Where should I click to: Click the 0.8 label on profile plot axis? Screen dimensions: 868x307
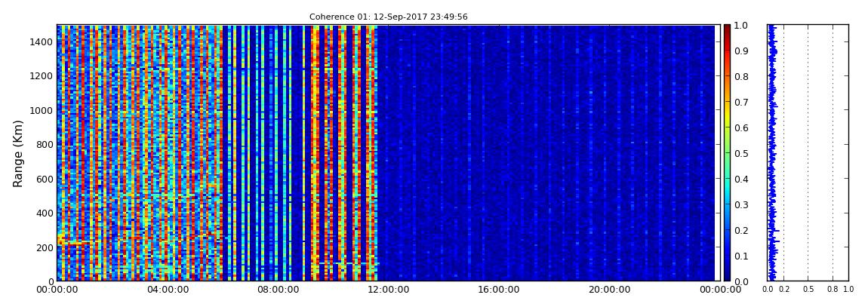[x=833, y=290]
